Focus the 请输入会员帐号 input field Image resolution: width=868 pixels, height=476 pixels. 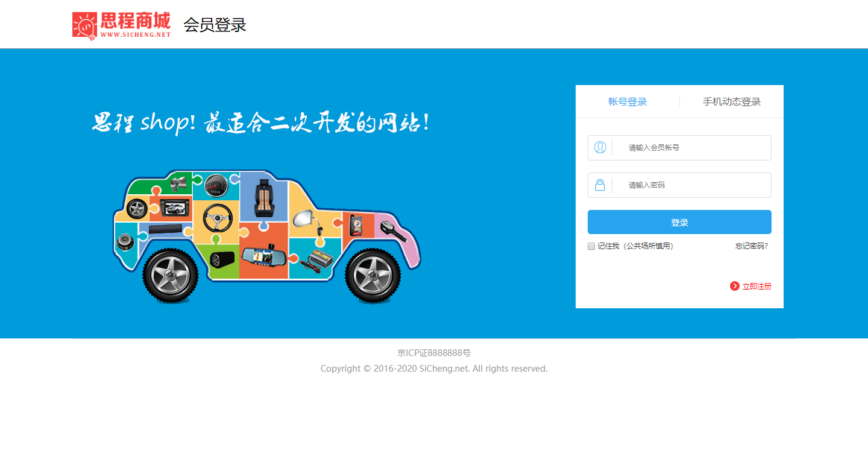[x=679, y=148]
